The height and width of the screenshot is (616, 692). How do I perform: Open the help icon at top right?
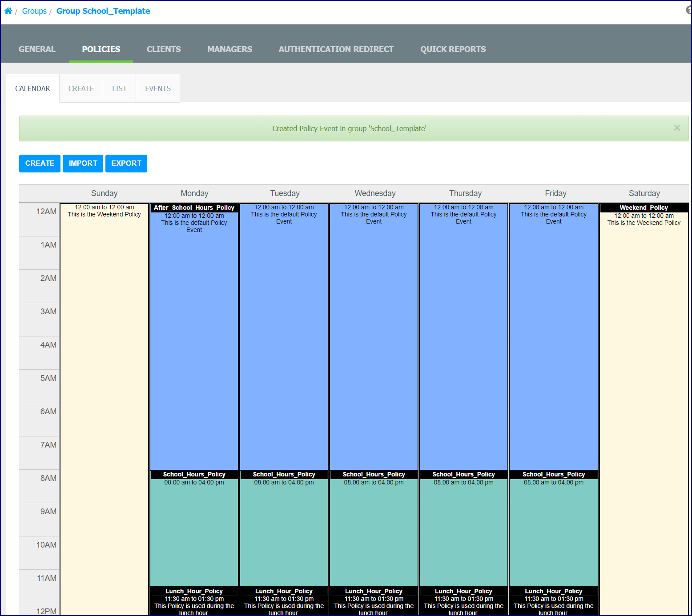689,10
